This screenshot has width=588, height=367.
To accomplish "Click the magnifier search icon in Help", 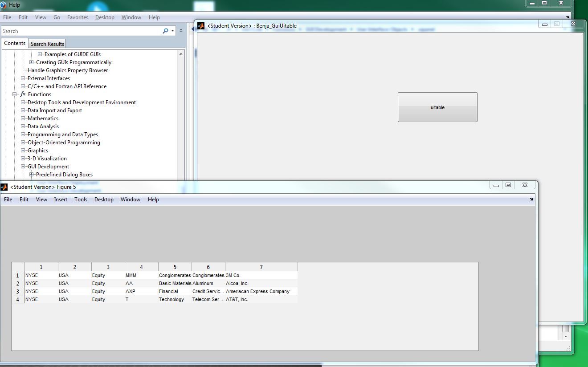I will click(165, 31).
